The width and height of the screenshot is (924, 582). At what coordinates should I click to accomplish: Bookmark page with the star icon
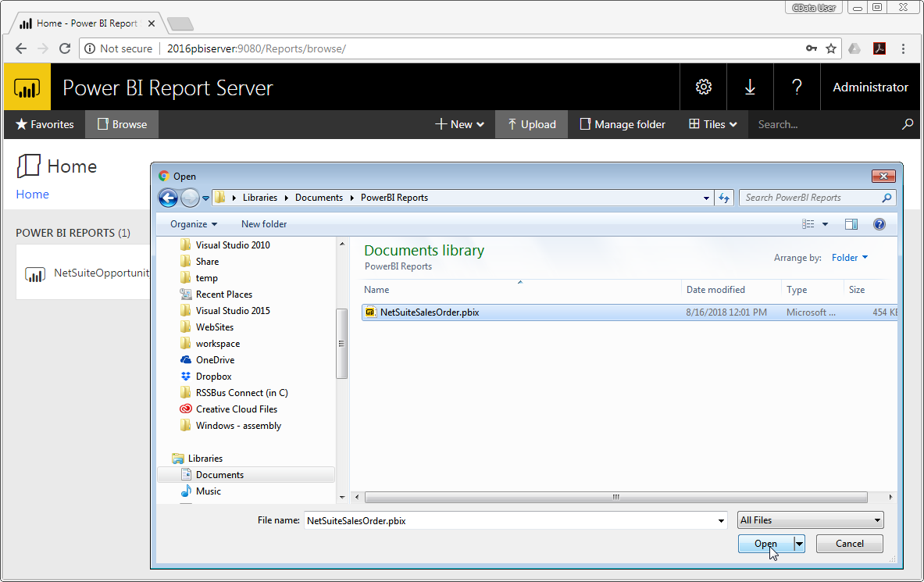[831, 48]
